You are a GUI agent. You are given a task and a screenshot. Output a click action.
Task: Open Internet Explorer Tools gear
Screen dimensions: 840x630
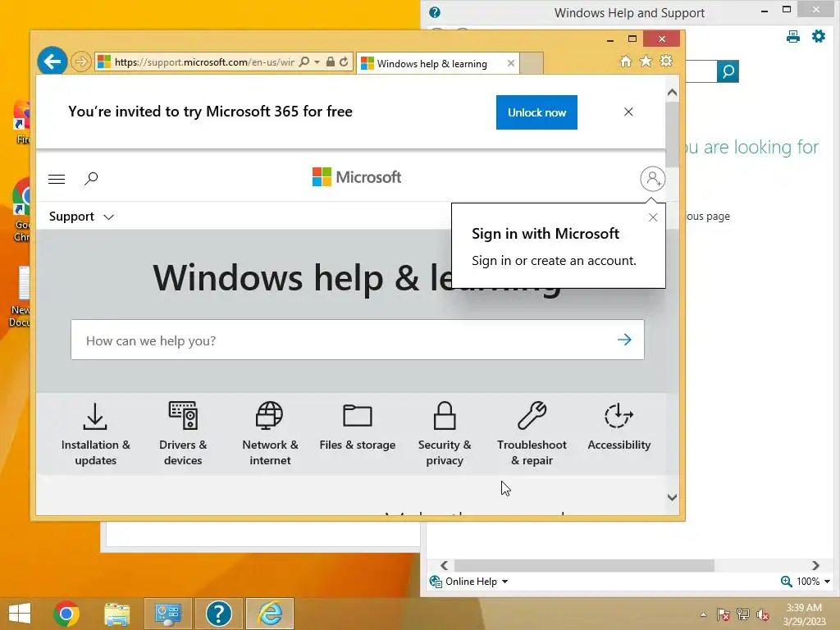click(666, 61)
